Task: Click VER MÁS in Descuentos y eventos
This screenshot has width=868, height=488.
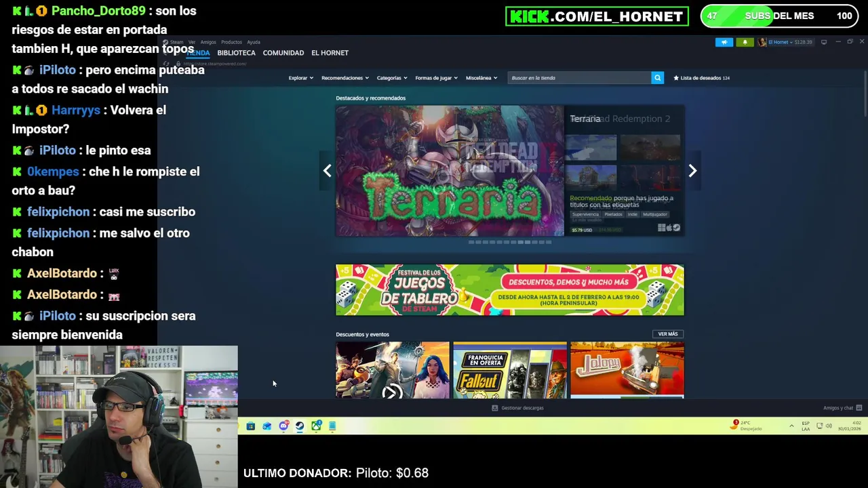Action: [668, 334]
